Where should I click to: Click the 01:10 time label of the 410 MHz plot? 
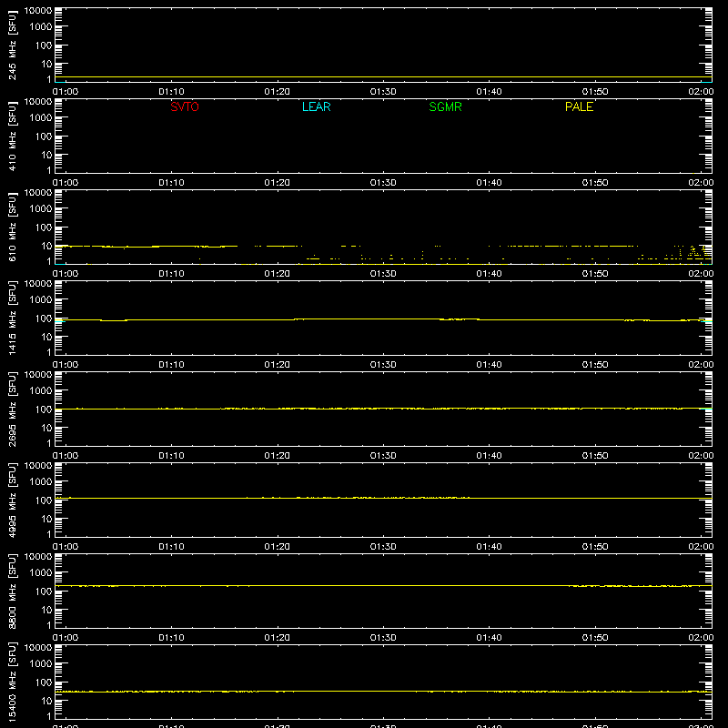pyautogui.click(x=171, y=183)
